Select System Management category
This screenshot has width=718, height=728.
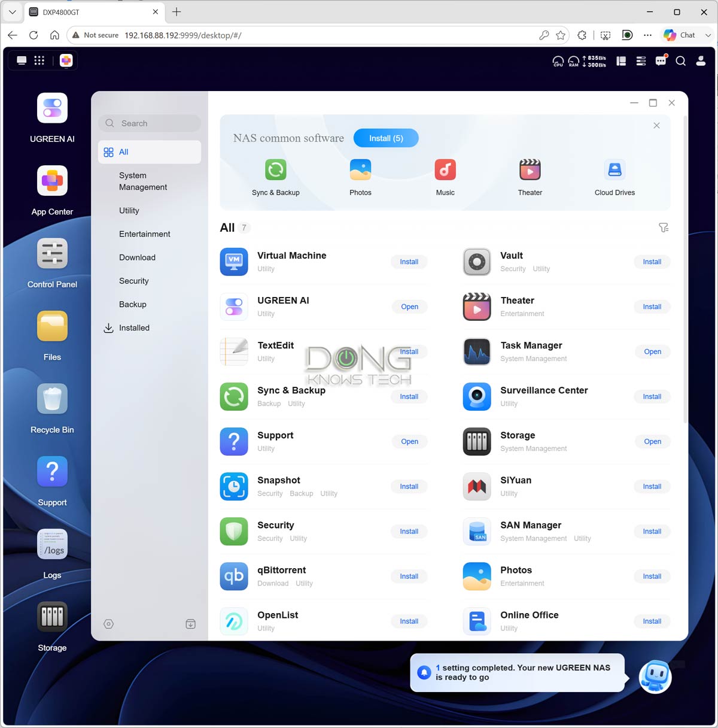pos(150,181)
